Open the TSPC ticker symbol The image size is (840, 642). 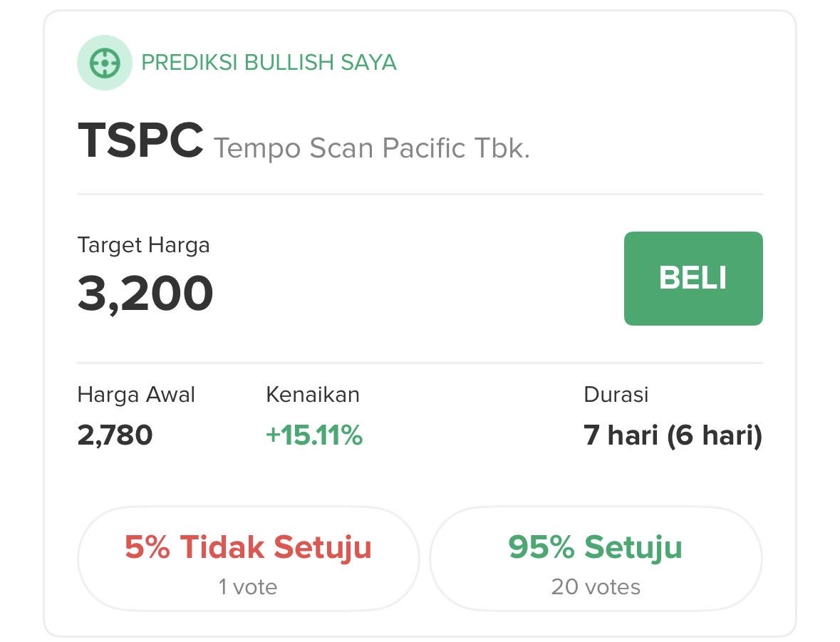pyautogui.click(x=140, y=141)
